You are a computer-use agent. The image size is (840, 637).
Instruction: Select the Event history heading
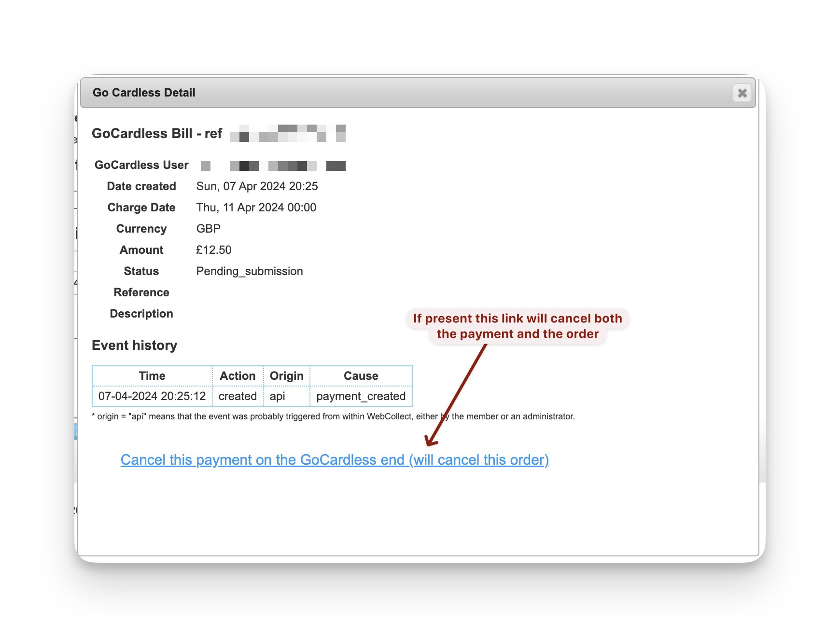coord(135,345)
